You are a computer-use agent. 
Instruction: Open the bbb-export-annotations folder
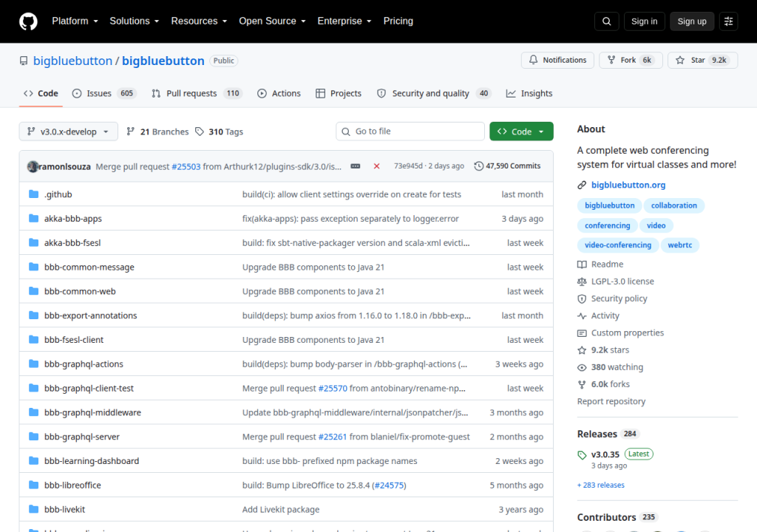tap(91, 316)
